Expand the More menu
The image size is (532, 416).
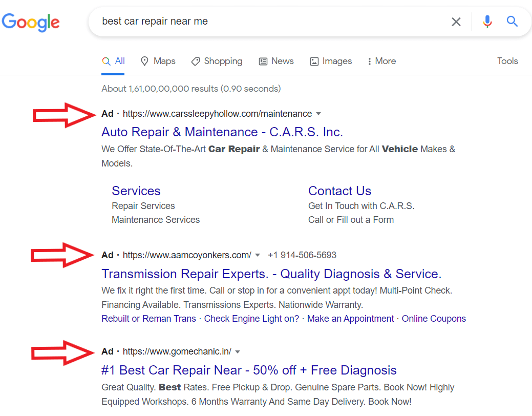coord(381,61)
